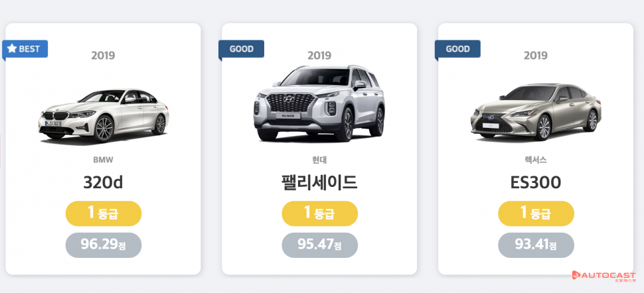Click the GOOD badge on Palisade card
The width and height of the screenshot is (644, 293).
(242, 49)
